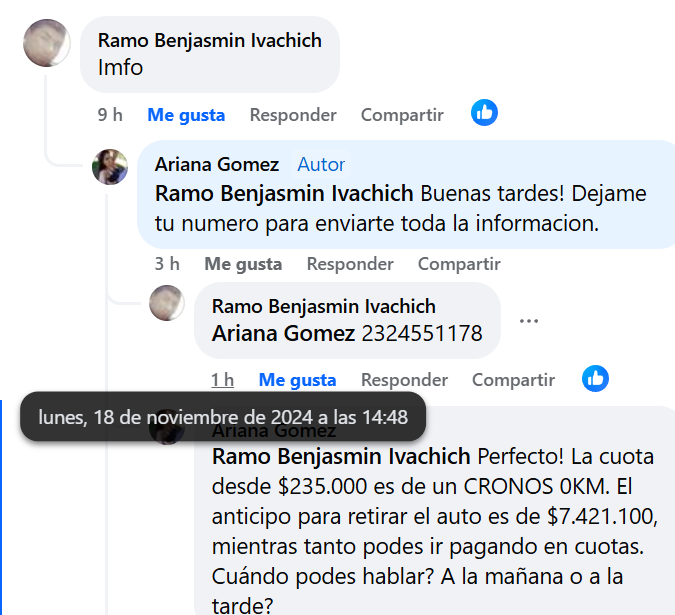Click Responder under the phone number reply

pos(404,380)
